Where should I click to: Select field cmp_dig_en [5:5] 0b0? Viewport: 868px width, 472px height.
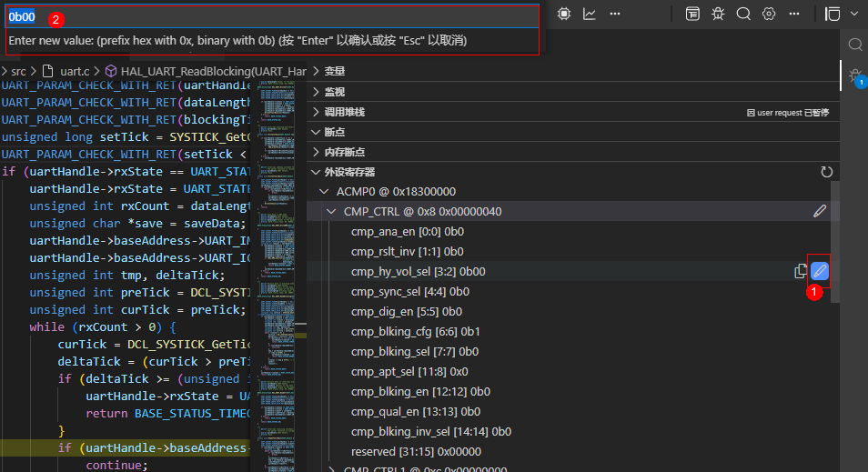pyautogui.click(x=407, y=312)
